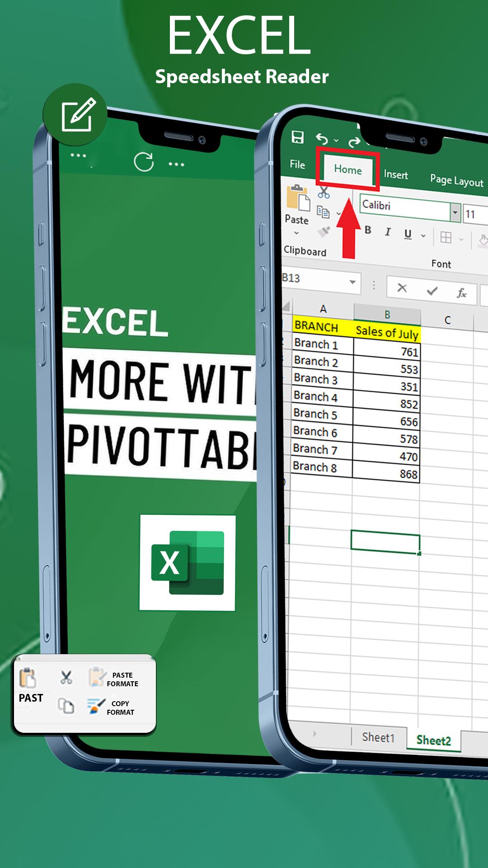Click the cell containing 868
Viewport: 488px width, 868px height.
coord(386,472)
